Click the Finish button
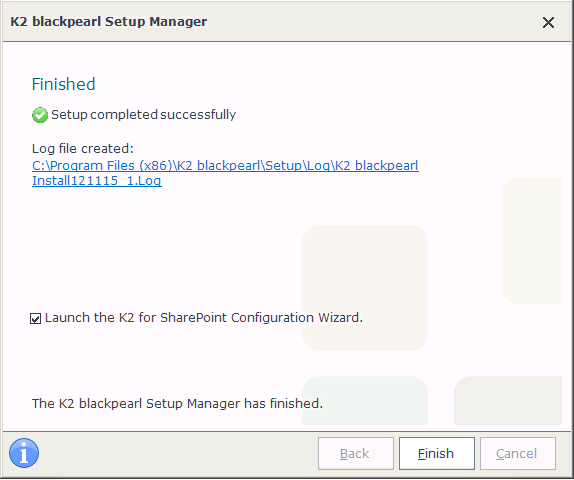 click(437, 453)
